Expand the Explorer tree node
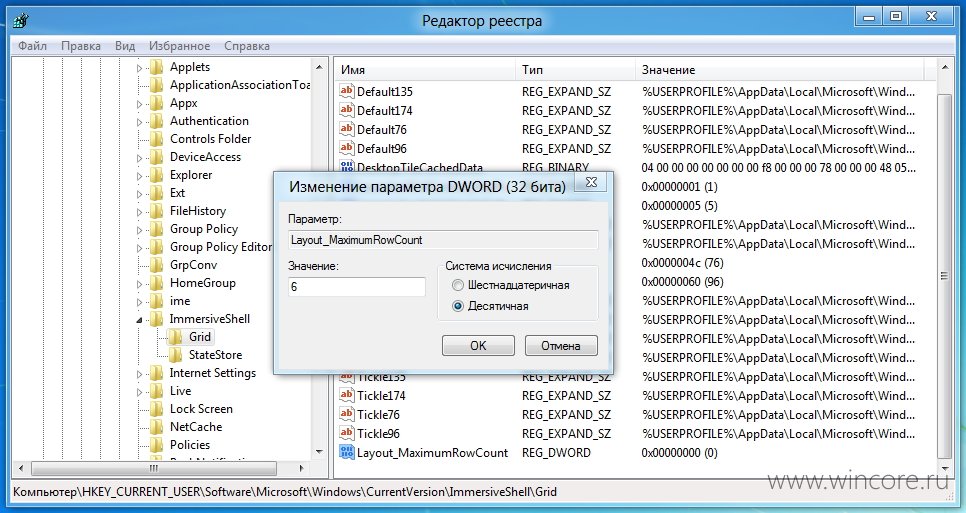This screenshot has width=966, height=513. [x=139, y=176]
